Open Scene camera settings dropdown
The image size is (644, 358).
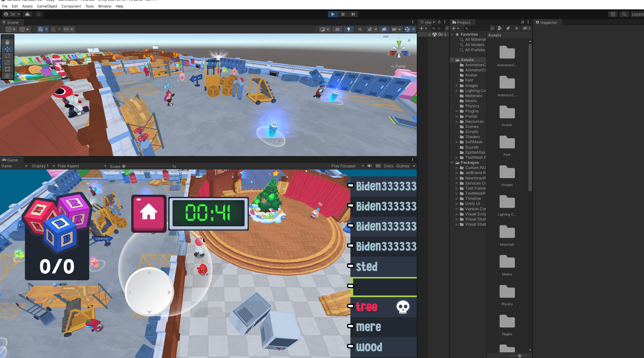tap(396, 29)
